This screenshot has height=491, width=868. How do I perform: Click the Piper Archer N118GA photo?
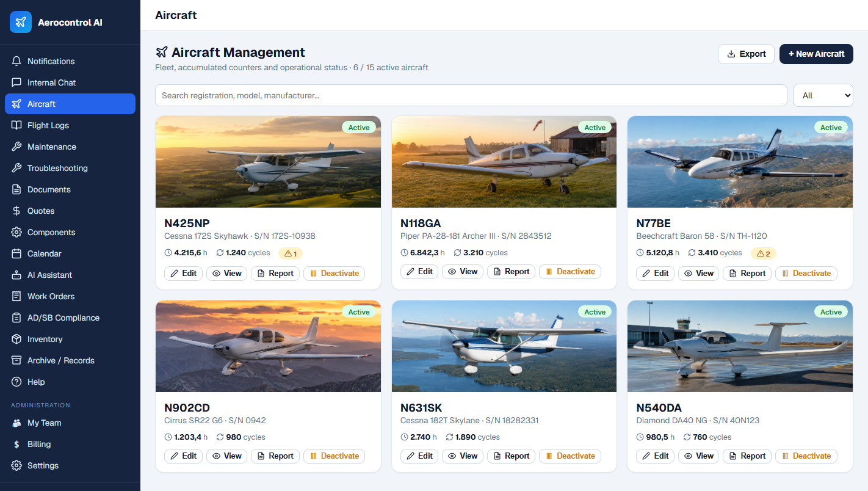click(x=504, y=162)
